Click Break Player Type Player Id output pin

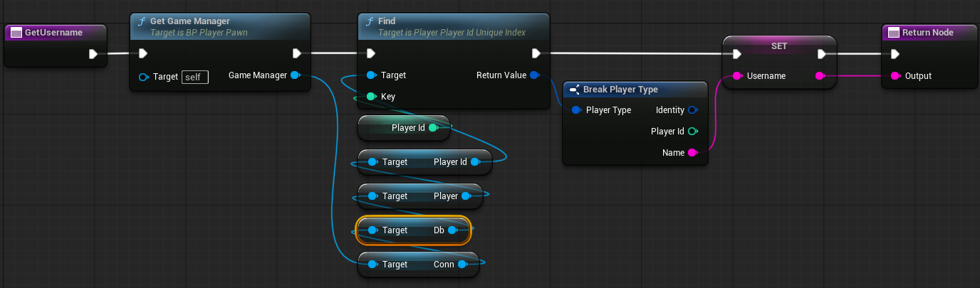(692, 132)
